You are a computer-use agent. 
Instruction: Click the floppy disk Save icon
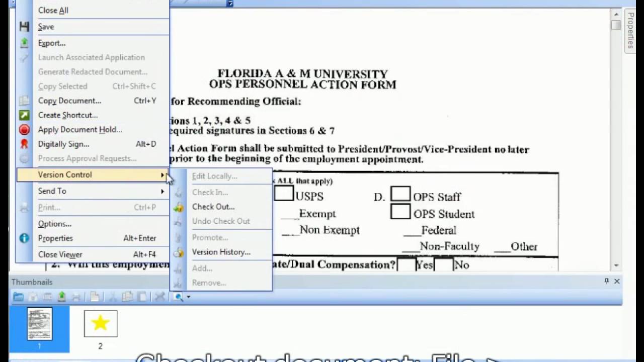(24, 27)
